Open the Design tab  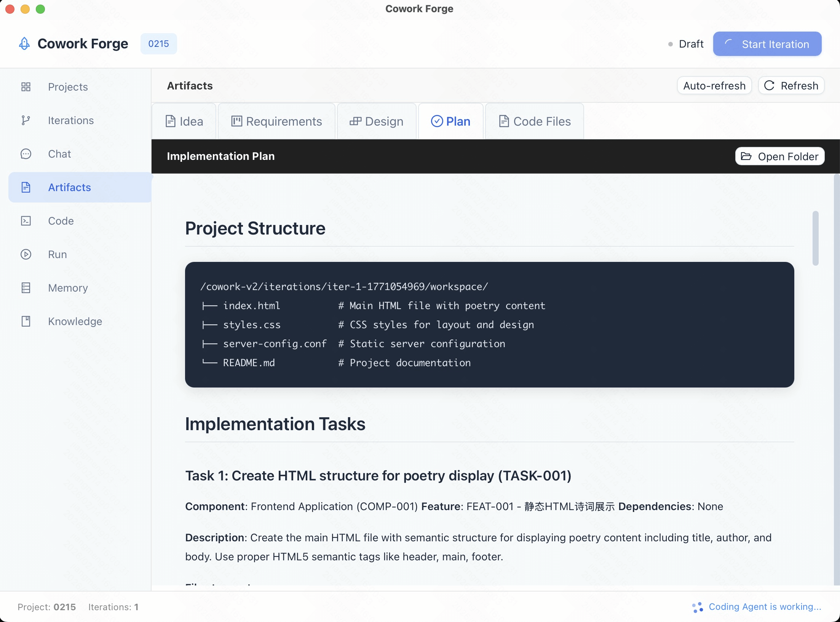377,121
